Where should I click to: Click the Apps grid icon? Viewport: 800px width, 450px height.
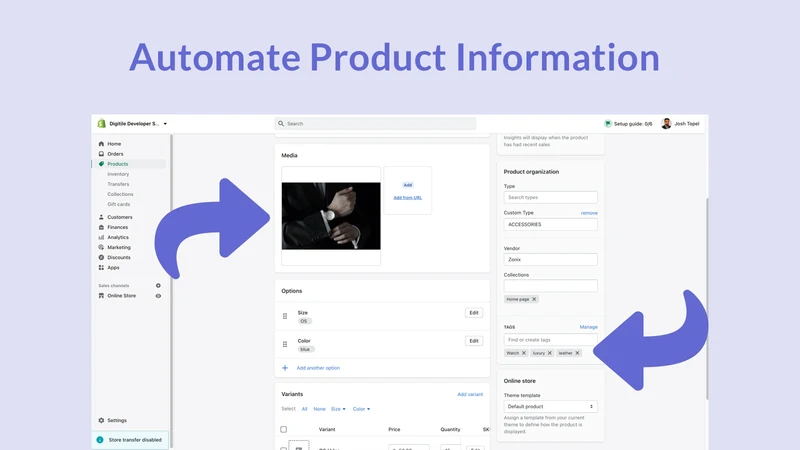pos(101,267)
